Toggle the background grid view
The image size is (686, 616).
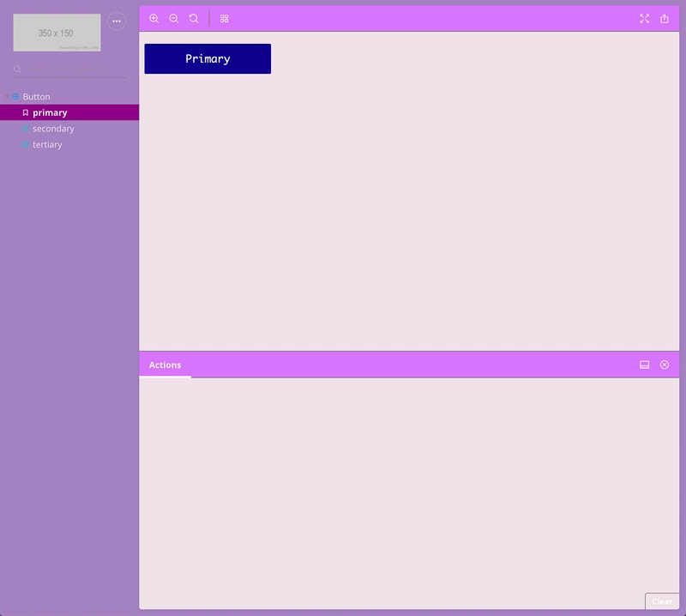click(x=225, y=18)
